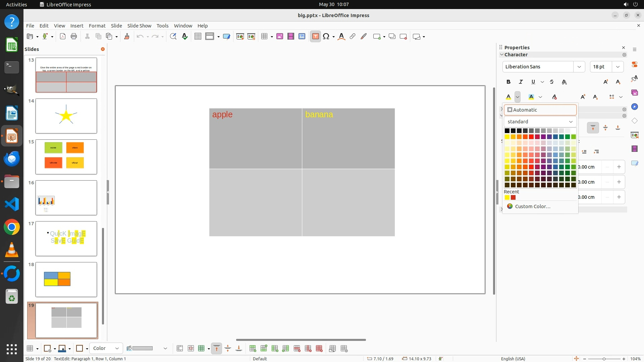The width and height of the screenshot is (644, 362).
Task: Click the Print icon in toolbar
Action: coord(74,37)
